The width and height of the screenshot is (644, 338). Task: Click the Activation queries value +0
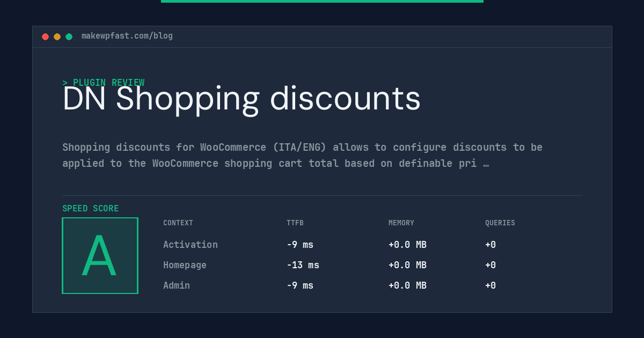[x=491, y=245]
